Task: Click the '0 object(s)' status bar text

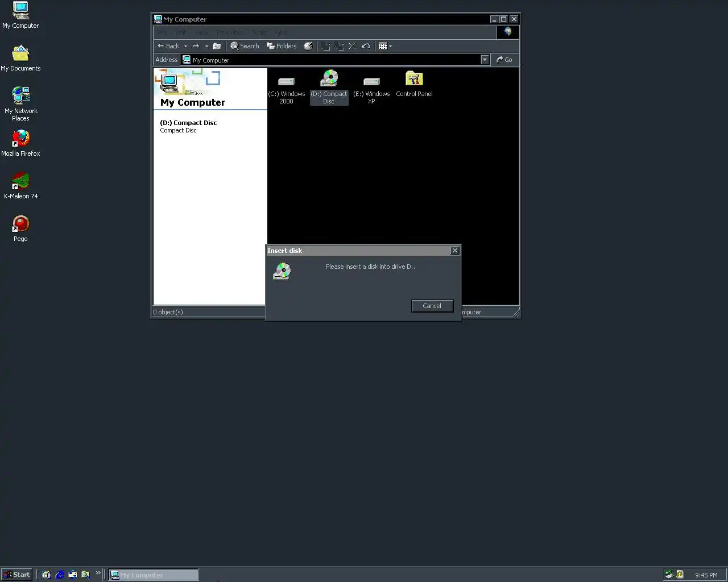Action: (168, 312)
